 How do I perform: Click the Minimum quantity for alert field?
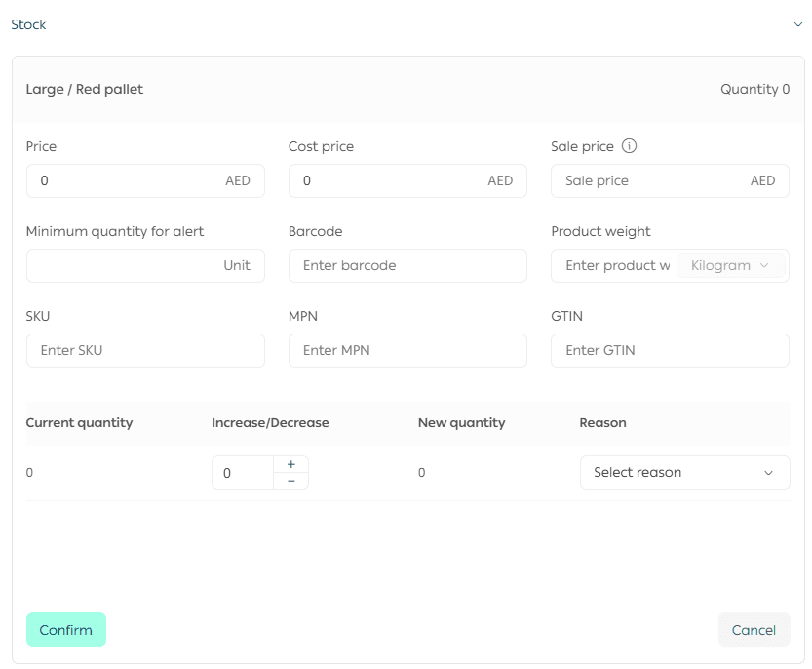122,265
